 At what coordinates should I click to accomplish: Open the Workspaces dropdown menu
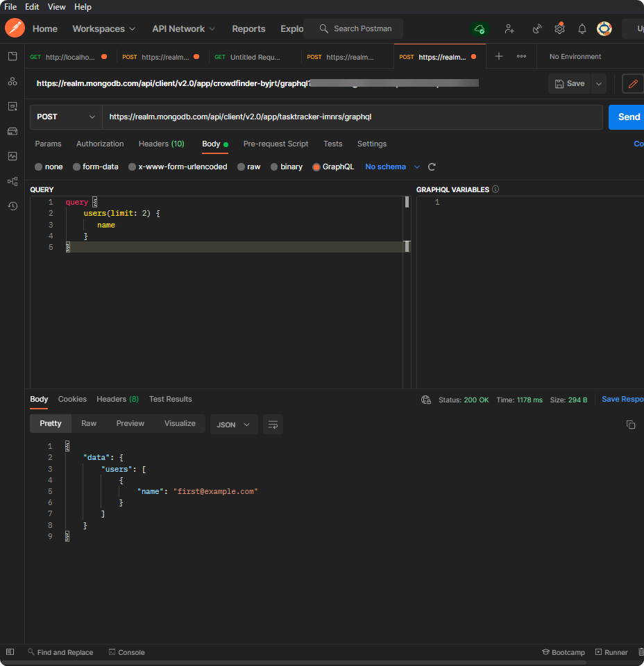(x=104, y=29)
